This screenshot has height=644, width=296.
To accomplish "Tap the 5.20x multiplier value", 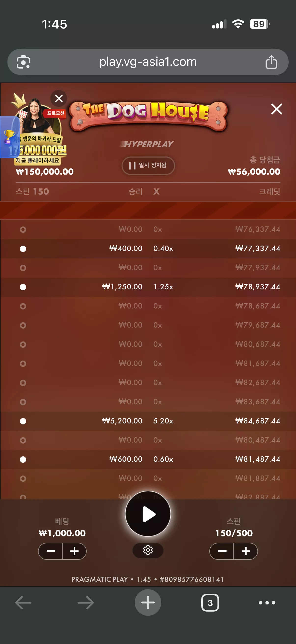I will click(163, 421).
